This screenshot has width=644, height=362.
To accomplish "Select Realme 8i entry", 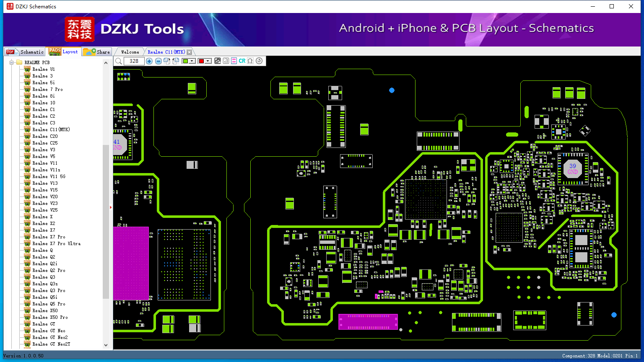I will click(44, 96).
